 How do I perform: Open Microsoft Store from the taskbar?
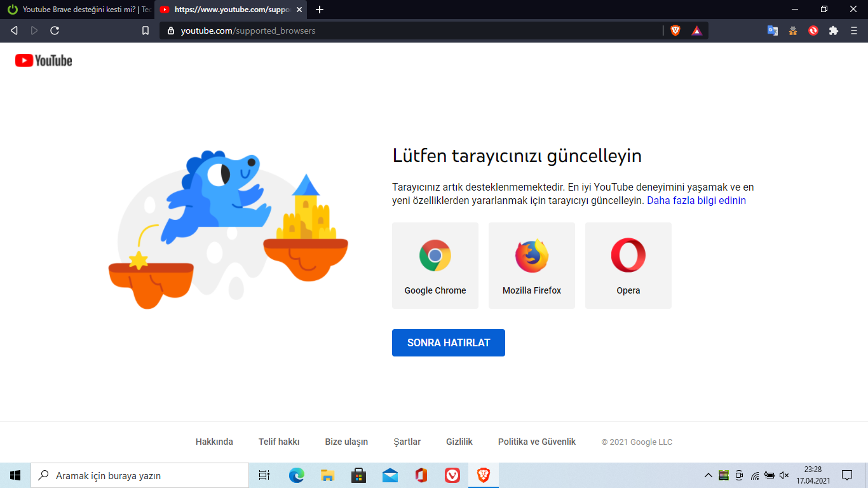tap(358, 475)
